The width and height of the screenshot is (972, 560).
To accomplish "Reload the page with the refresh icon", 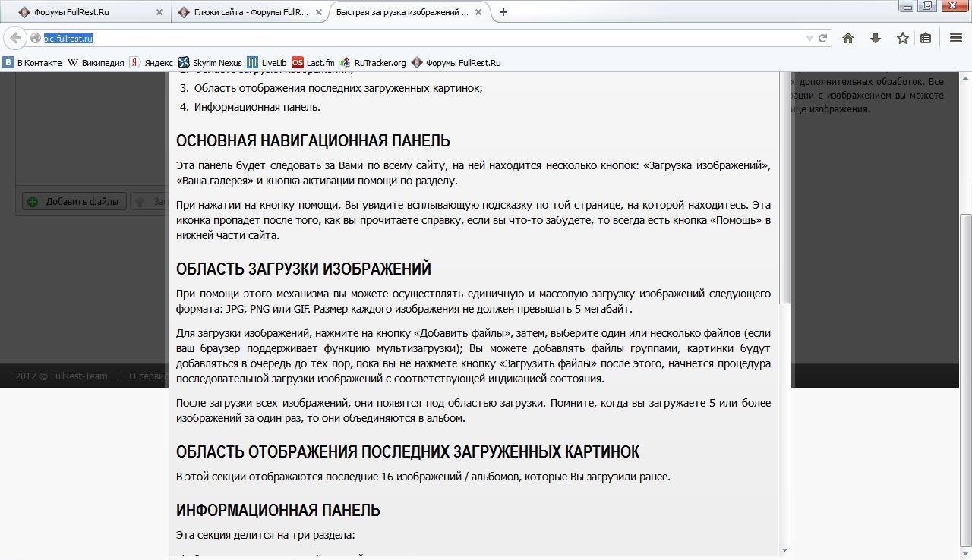I will pyautogui.click(x=822, y=38).
